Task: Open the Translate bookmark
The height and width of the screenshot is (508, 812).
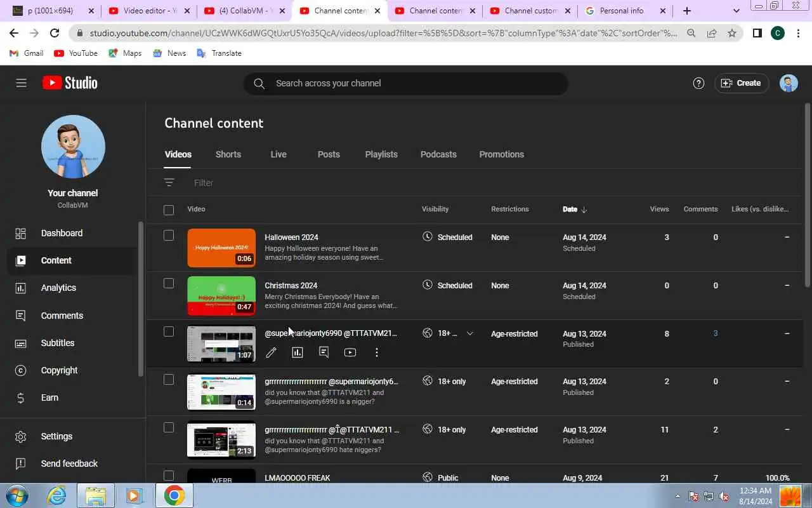Action: click(219, 53)
